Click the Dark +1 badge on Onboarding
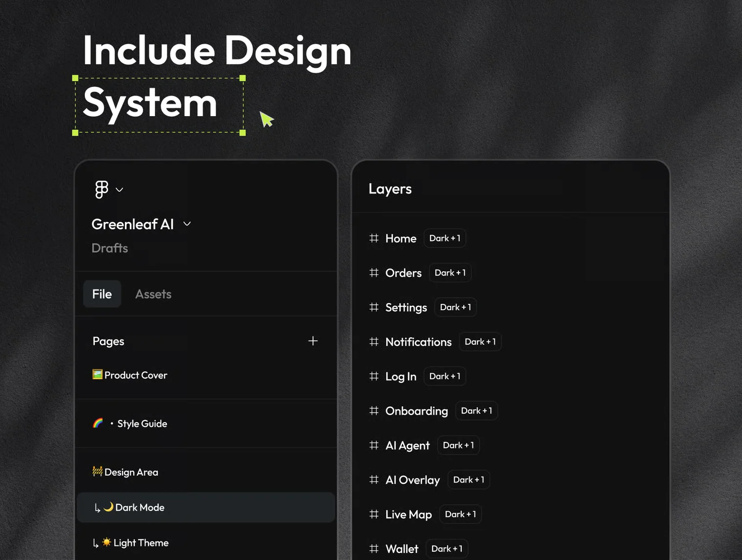This screenshot has height=560, width=742. [476, 411]
